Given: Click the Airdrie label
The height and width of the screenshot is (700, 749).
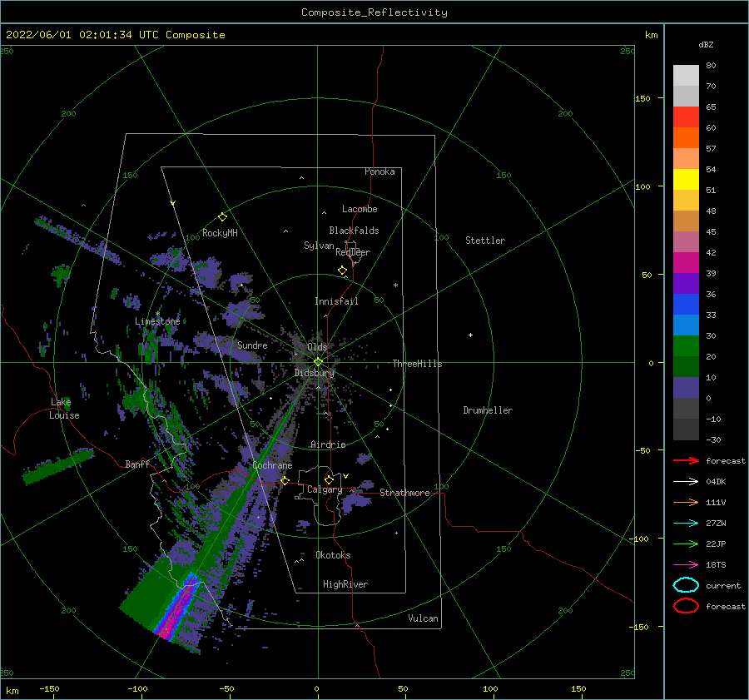Looking at the screenshot, I should [x=328, y=444].
